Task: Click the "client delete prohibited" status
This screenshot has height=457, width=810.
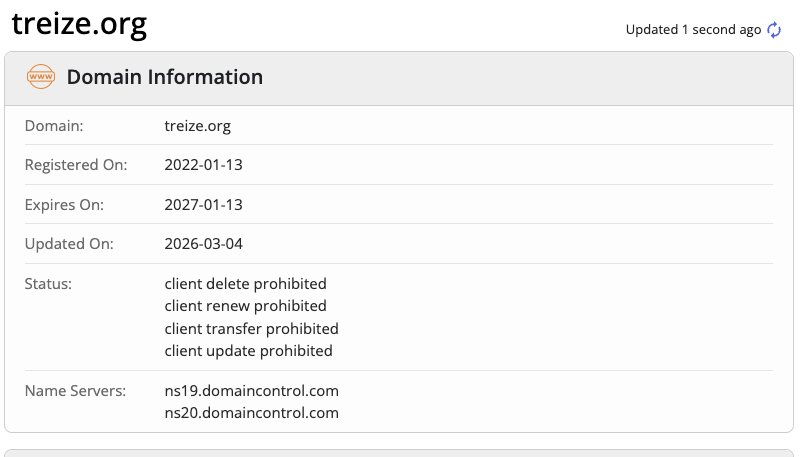Action: pos(245,284)
